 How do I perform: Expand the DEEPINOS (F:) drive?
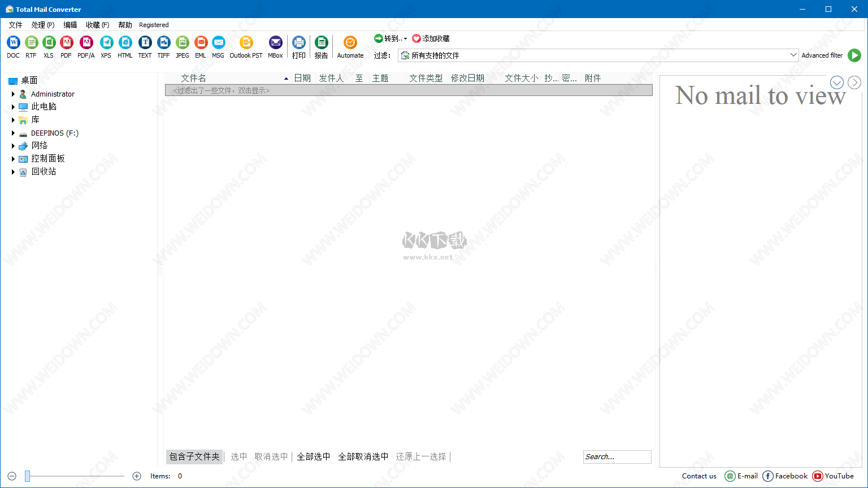click(12, 133)
